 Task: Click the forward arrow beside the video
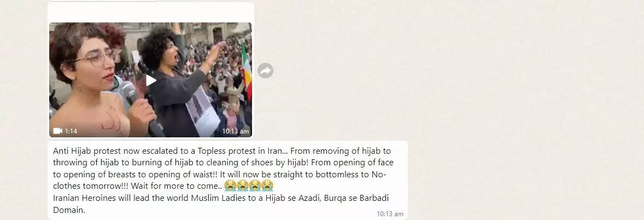click(x=265, y=71)
